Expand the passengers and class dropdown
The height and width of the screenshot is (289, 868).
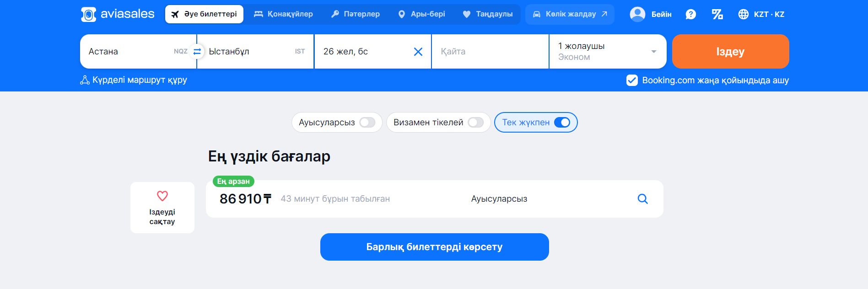608,52
